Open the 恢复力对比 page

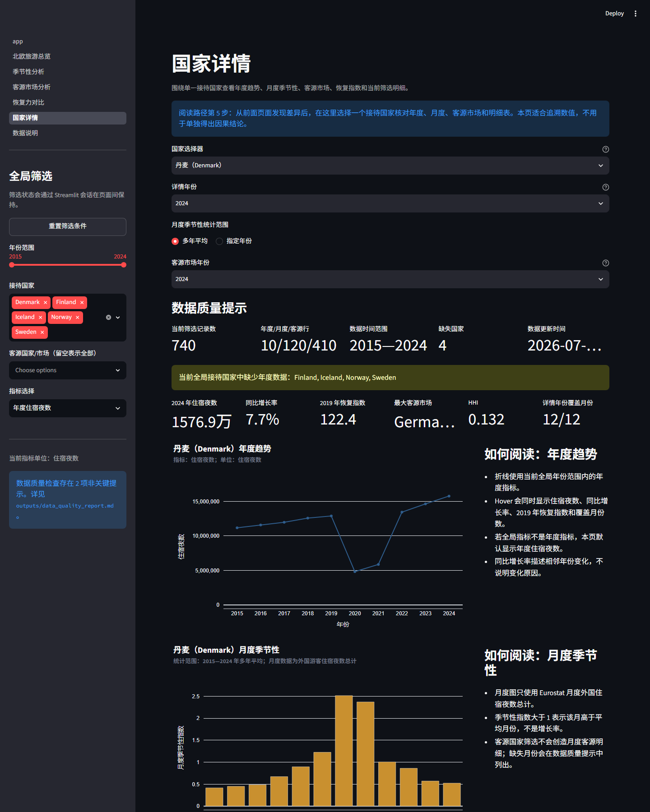[x=68, y=102]
